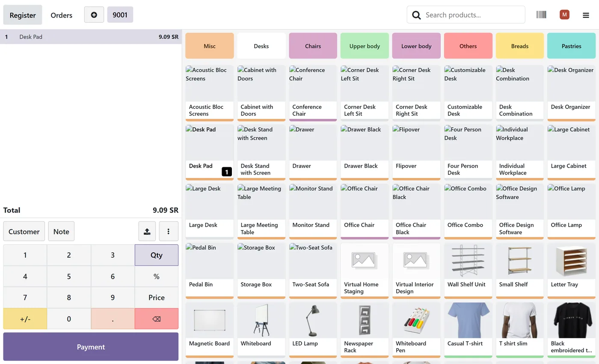Open order tab 9001
This screenshot has width=599, height=364.
(x=120, y=15)
